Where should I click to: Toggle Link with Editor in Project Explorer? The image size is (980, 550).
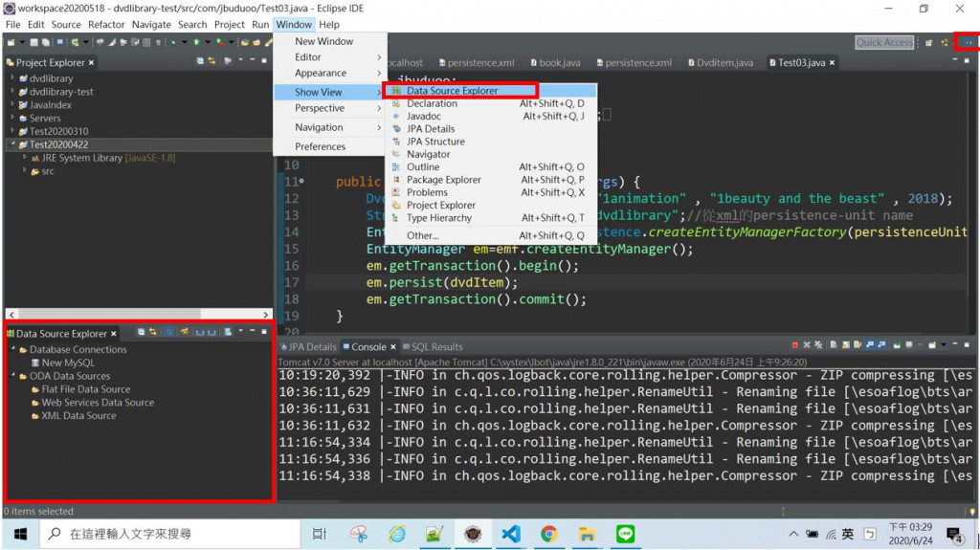tap(212, 61)
